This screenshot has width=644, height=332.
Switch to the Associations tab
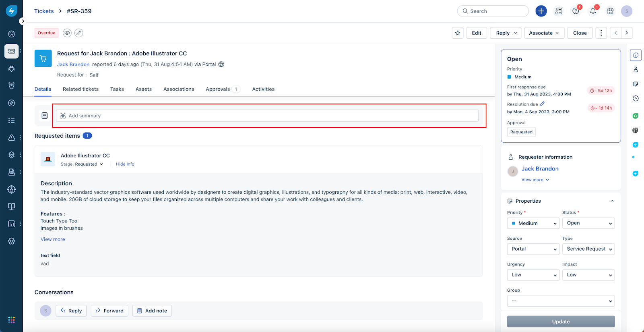[x=179, y=89]
